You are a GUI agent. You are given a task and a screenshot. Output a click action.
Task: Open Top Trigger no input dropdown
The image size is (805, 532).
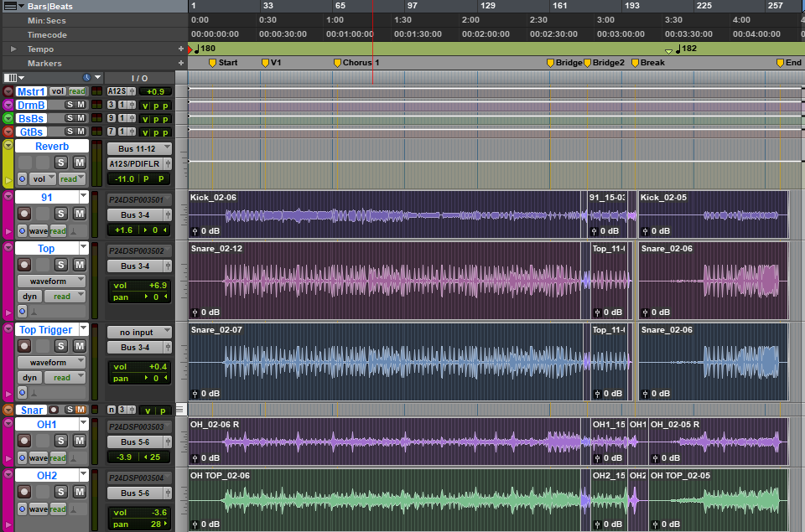pyautogui.click(x=139, y=332)
